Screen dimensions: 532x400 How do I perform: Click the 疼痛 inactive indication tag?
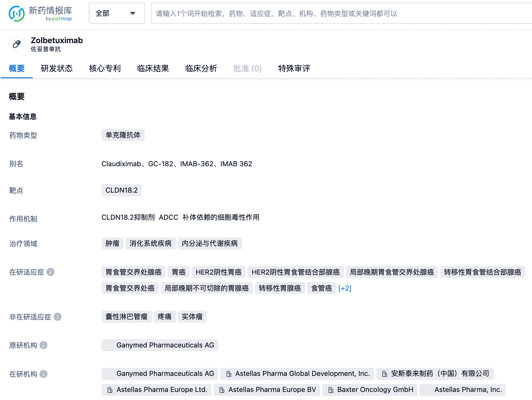tap(165, 317)
